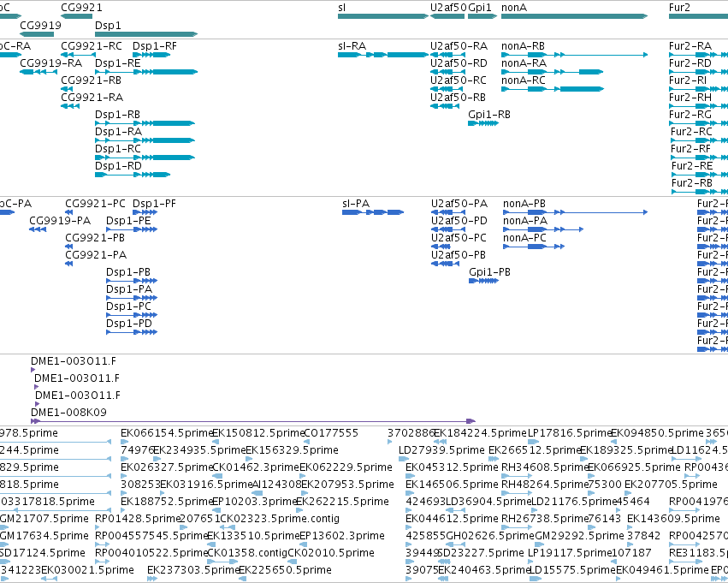Select the CG9921-PA protein label
The height and width of the screenshot is (583, 728).
(96, 255)
